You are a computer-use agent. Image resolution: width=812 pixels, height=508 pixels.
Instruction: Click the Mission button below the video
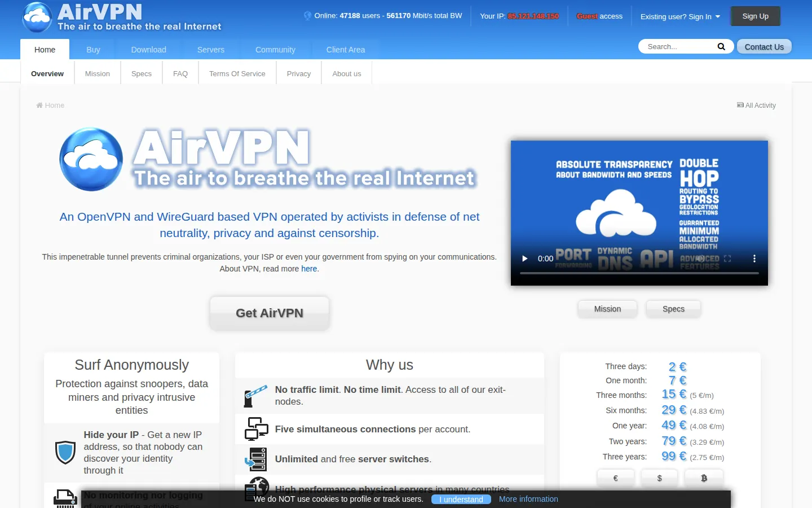(607, 309)
